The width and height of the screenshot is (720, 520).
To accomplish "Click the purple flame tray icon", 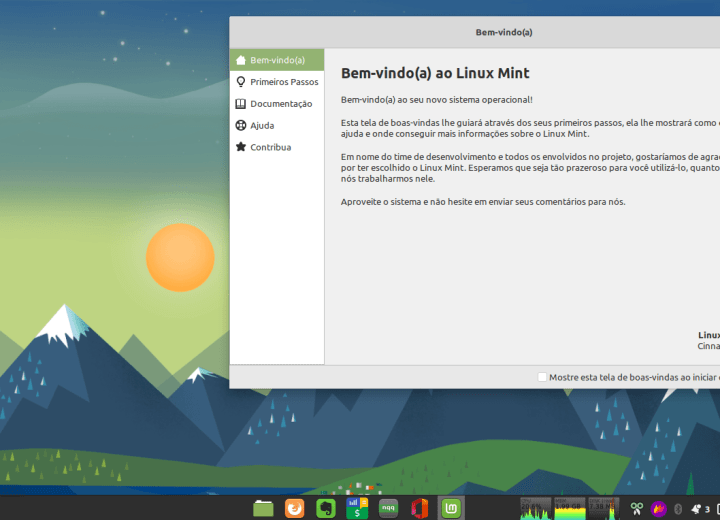I will click(x=658, y=509).
